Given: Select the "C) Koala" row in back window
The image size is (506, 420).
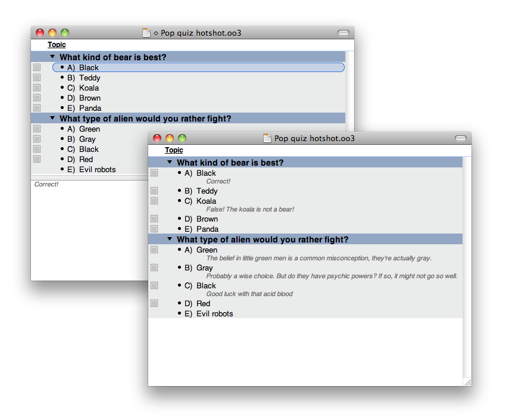Looking at the screenshot, I should (89, 88).
